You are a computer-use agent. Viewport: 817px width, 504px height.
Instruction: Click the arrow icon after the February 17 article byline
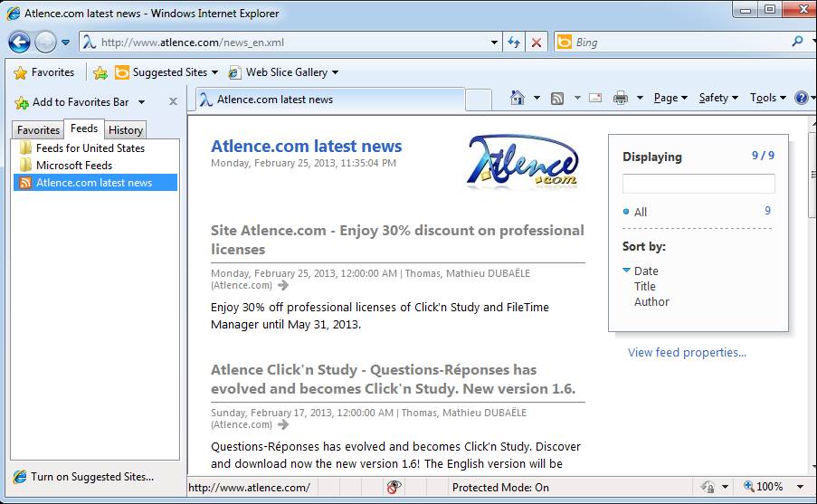point(283,424)
